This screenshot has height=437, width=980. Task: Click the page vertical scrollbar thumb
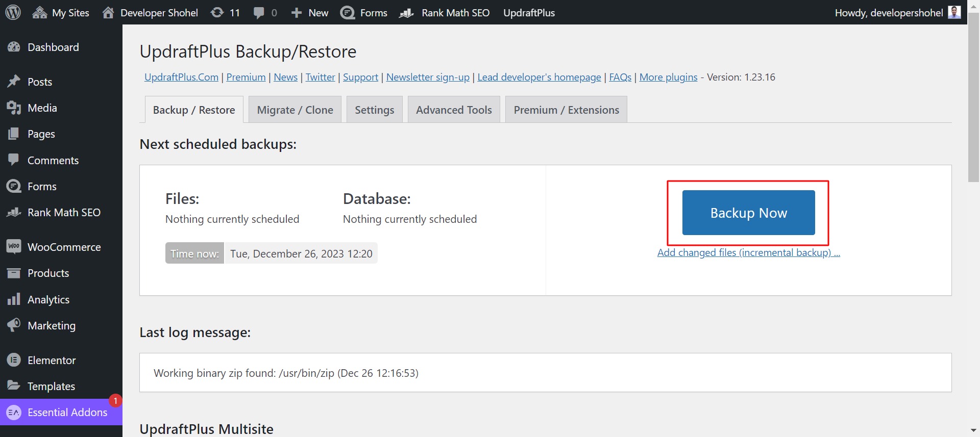click(973, 97)
